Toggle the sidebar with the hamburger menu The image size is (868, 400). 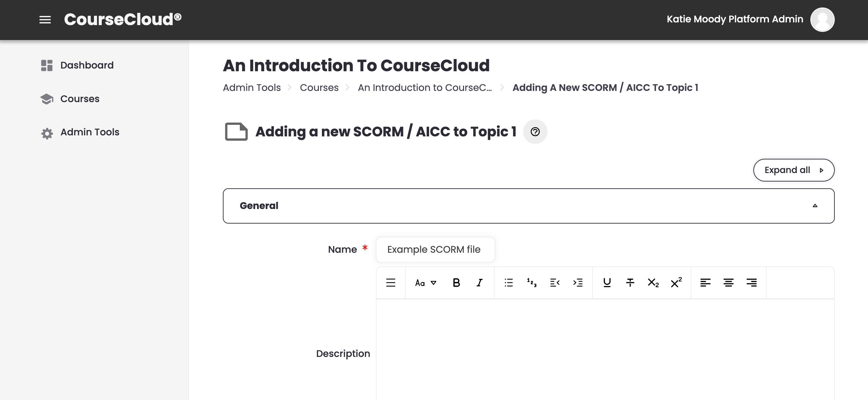[44, 20]
